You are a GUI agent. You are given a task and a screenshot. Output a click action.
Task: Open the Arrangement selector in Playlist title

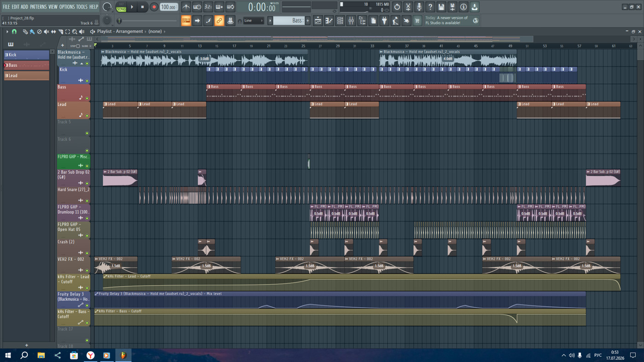point(129,32)
